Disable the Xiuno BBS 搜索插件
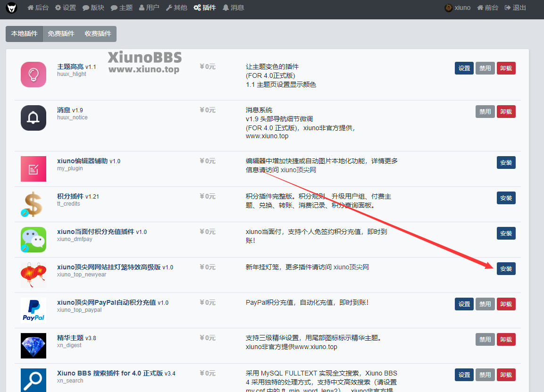544x392 pixels. click(x=485, y=375)
